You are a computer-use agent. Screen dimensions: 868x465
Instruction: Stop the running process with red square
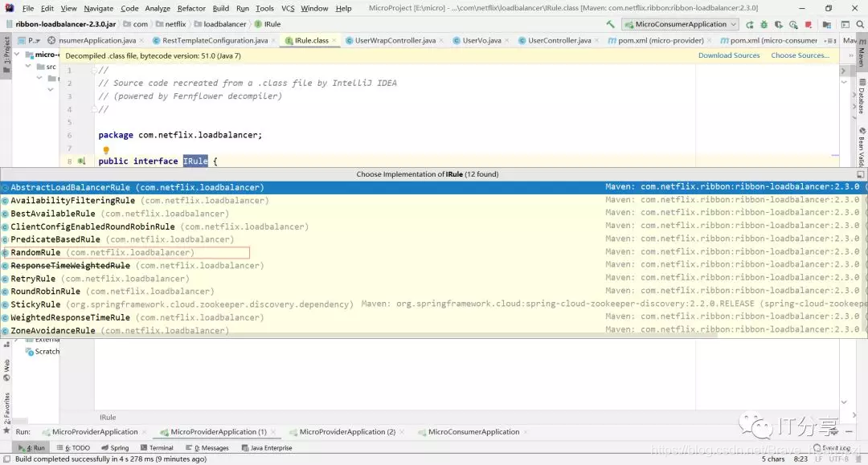pyautogui.click(x=809, y=24)
